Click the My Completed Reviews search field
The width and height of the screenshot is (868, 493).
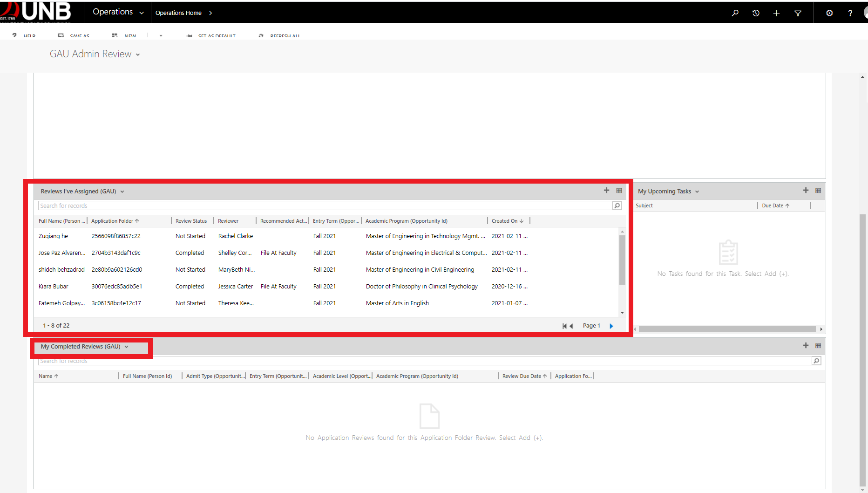point(419,361)
